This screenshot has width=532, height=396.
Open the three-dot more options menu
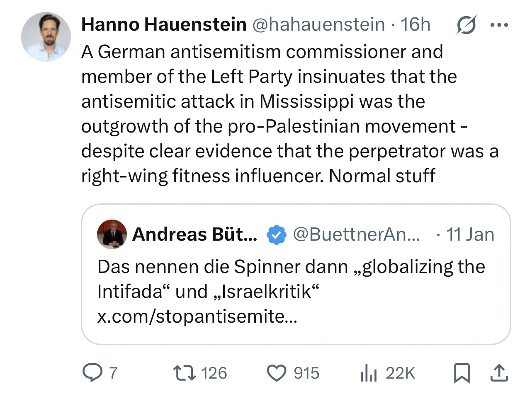499,25
